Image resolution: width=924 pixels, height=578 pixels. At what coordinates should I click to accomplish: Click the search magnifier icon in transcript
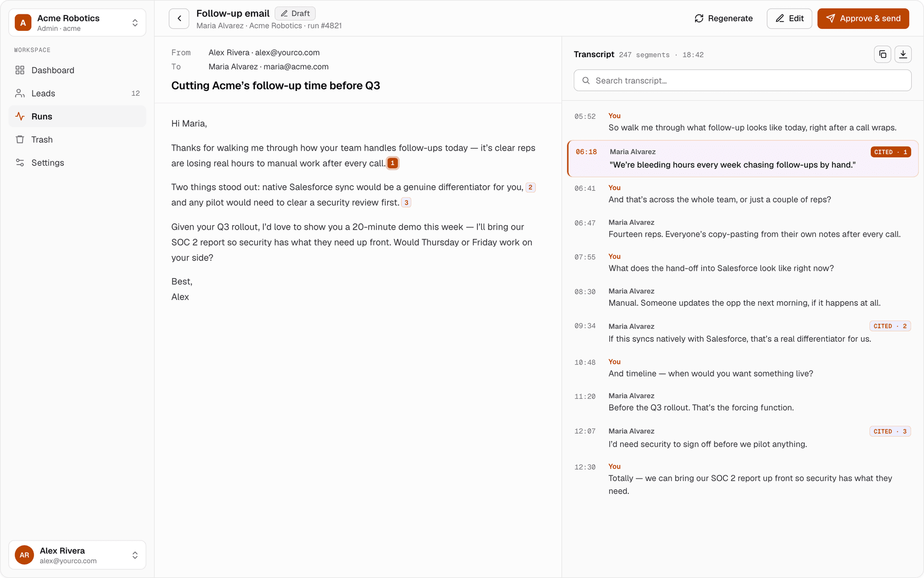tap(586, 81)
